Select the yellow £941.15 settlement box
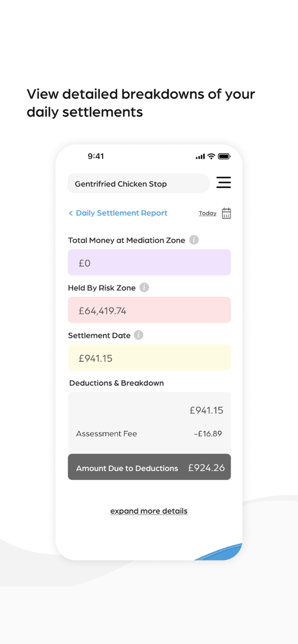Screen dimensions: 298x644 pos(149,358)
